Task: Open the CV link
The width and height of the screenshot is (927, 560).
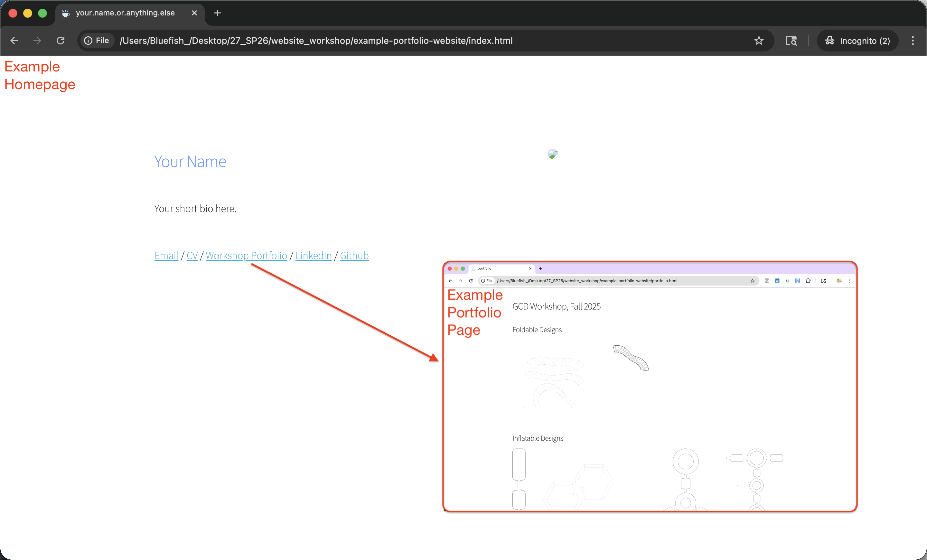Action: click(192, 256)
